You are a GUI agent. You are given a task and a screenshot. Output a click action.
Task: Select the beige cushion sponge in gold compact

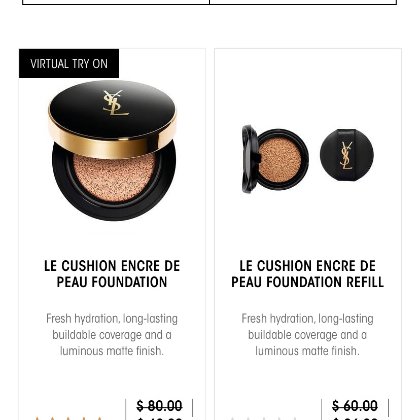point(114,178)
